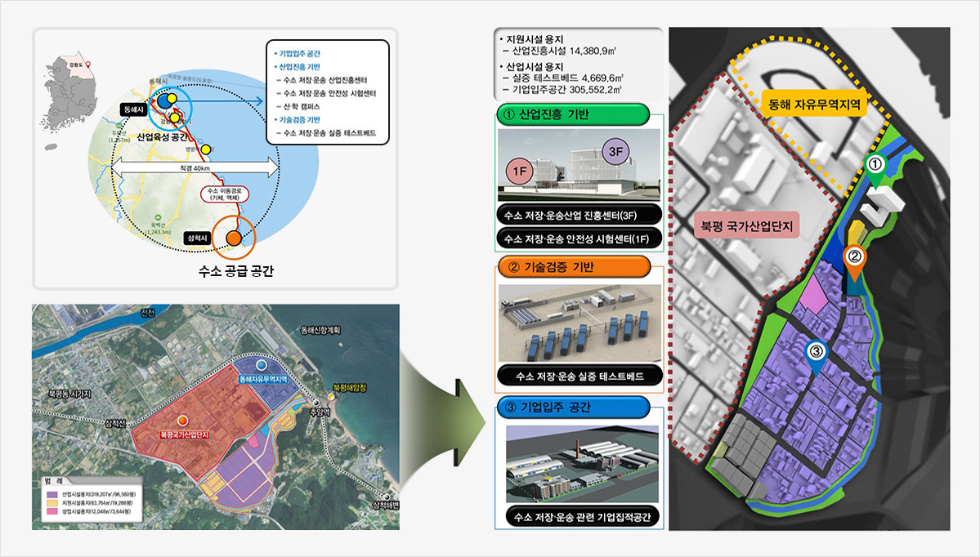Click the 실증 테스트베드 4,669.6㎡ value line

562,78
